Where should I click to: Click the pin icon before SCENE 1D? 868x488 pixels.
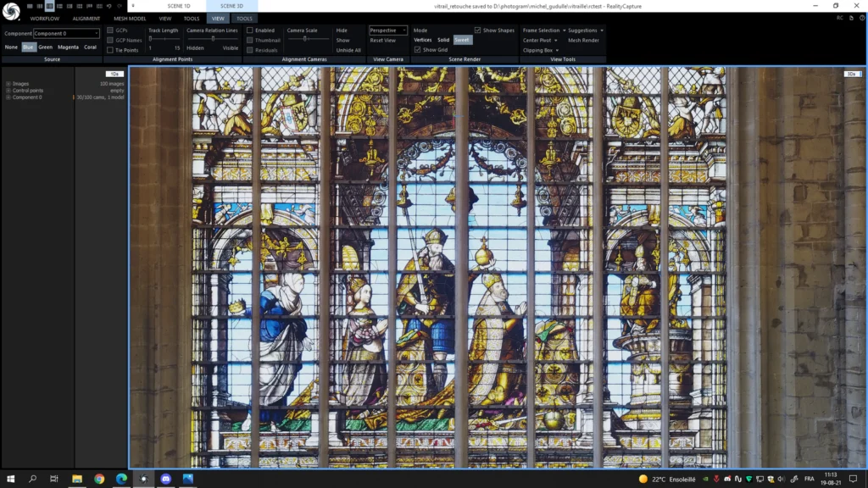click(x=133, y=6)
